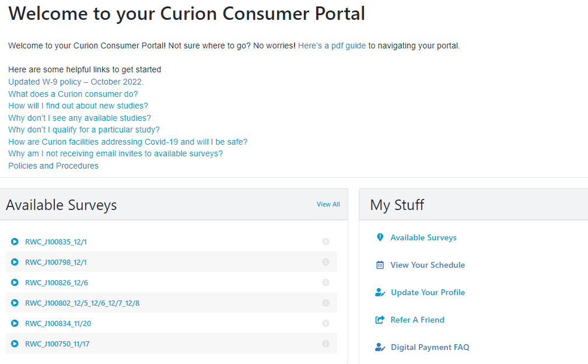The height and width of the screenshot is (364, 588).
Task: Click play icon beside RWC_J100802_12/5_12/6_12/7_12/8
Action: coord(15,303)
